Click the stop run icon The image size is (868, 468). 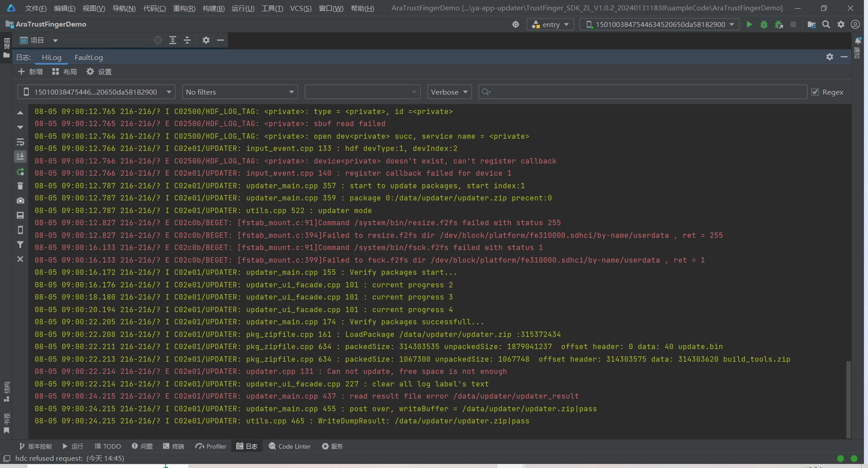[793, 24]
